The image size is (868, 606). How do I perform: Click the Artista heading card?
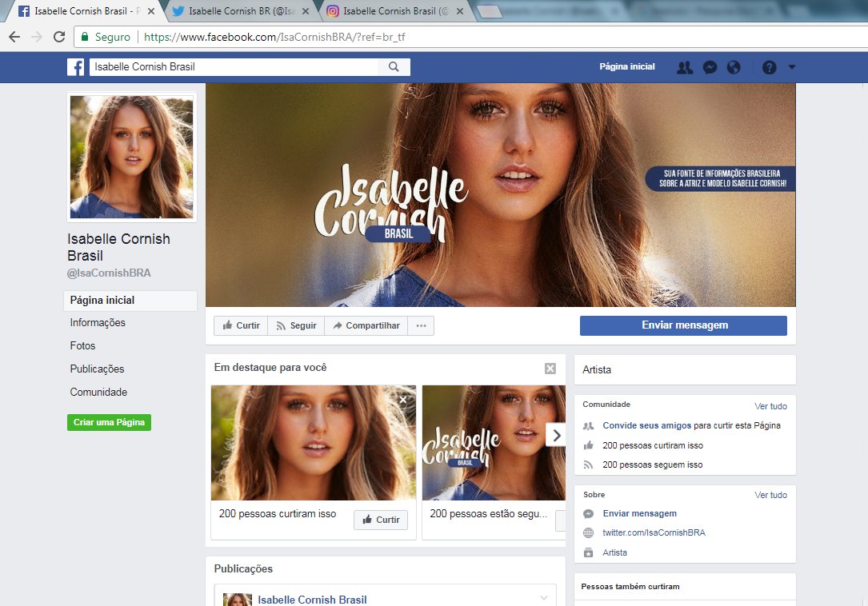[x=685, y=369]
